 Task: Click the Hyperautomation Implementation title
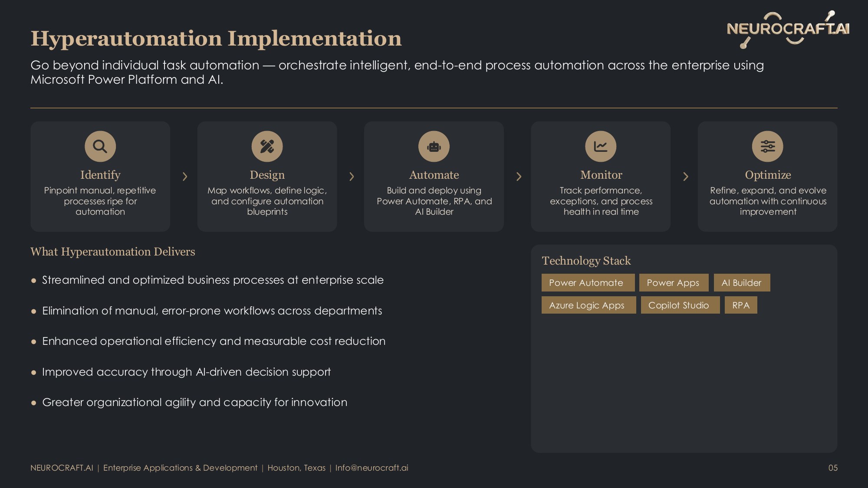pyautogui.click(x=216, y=39)
